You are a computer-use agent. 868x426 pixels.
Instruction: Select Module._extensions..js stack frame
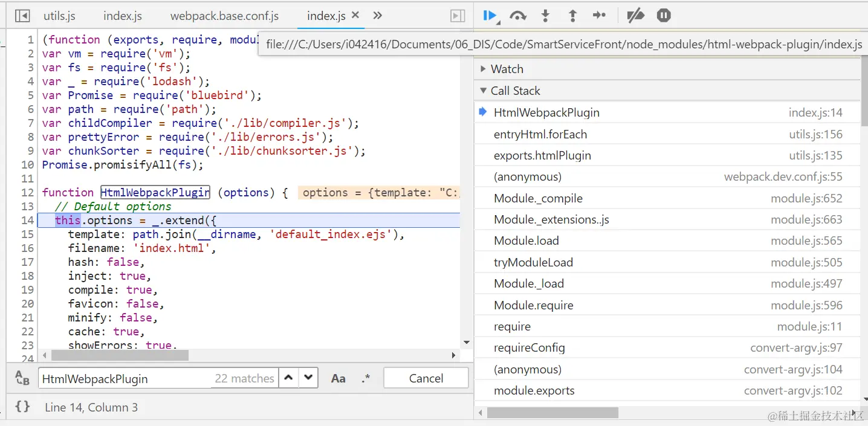tap(667, 219)
